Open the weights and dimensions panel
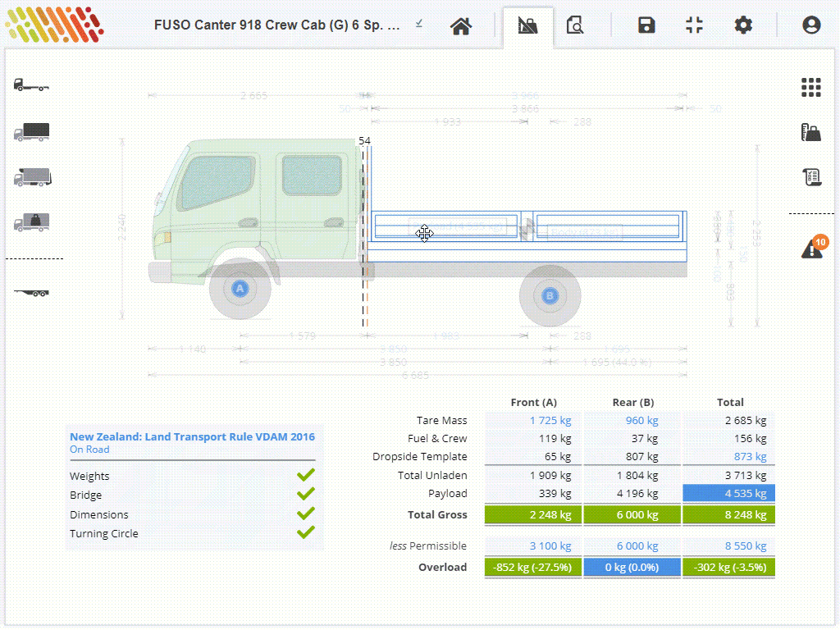The width and height of the screenshot is (840, 630). click(810, 132)
